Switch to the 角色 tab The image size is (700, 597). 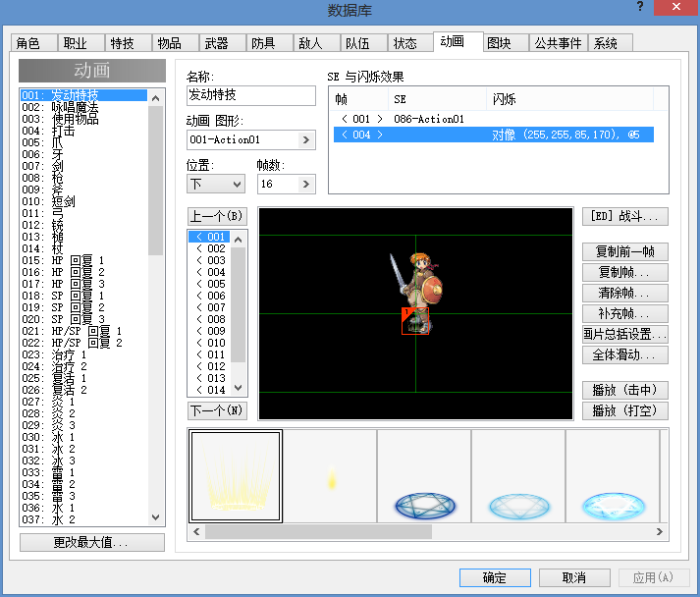click(x=34, y=43)
